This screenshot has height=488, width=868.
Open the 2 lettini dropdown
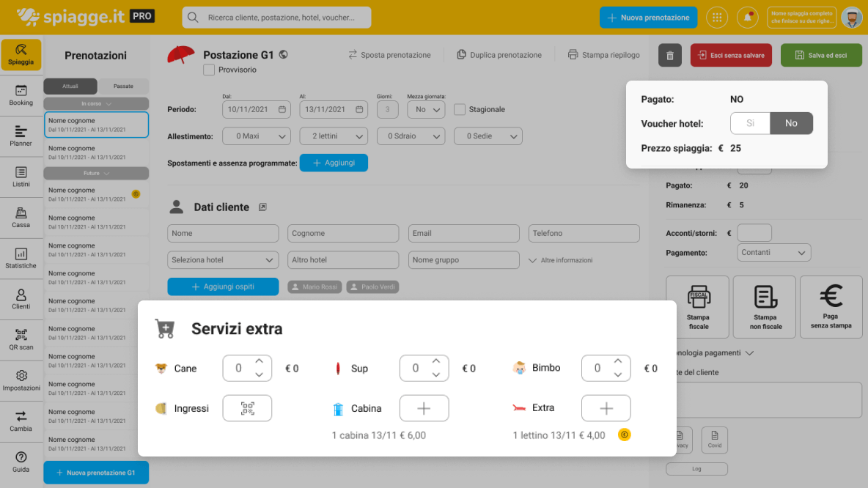click(x=334, y=136)
